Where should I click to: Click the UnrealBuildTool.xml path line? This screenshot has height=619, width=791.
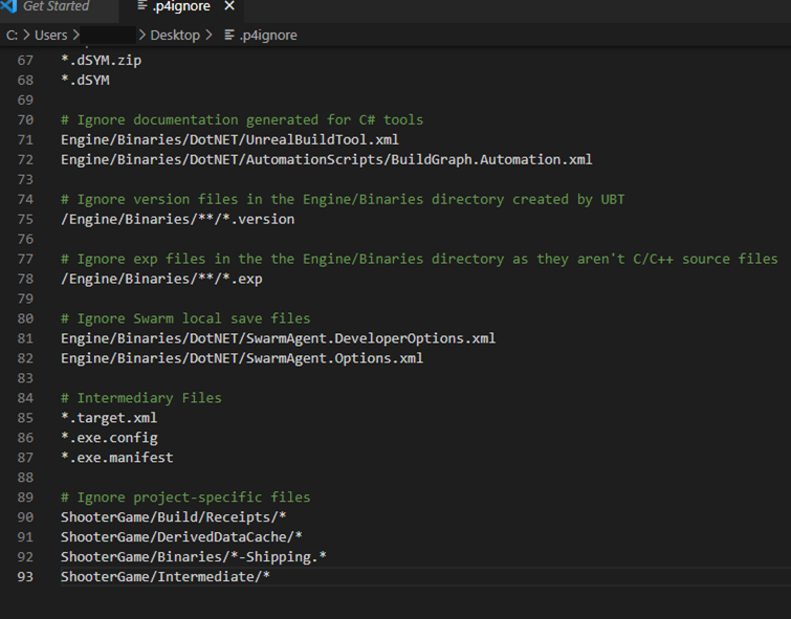click(230, 140)
